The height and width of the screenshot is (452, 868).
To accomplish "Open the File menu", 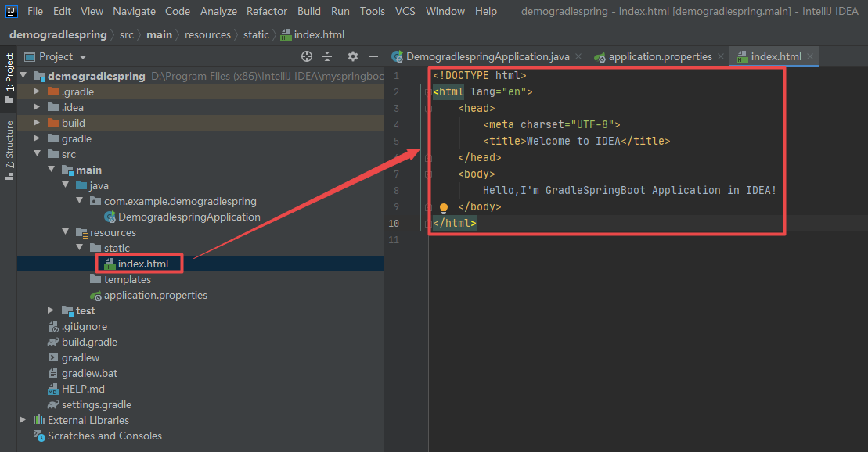I will (35, 11).
